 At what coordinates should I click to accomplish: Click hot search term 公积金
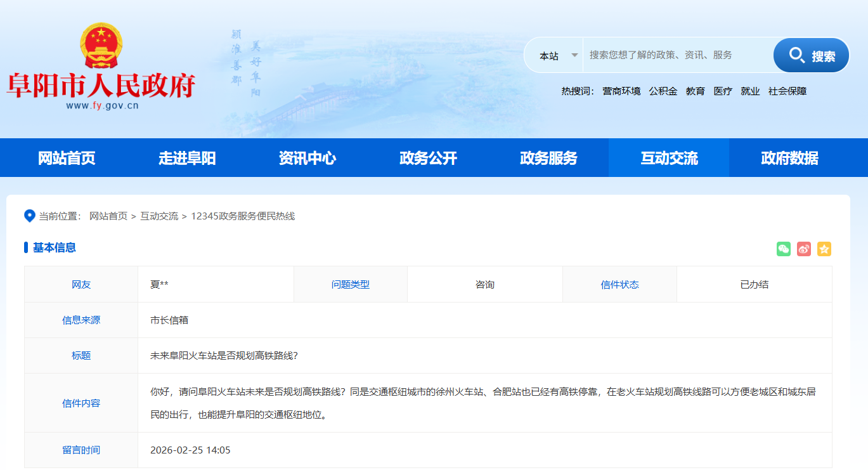[663, 91]
